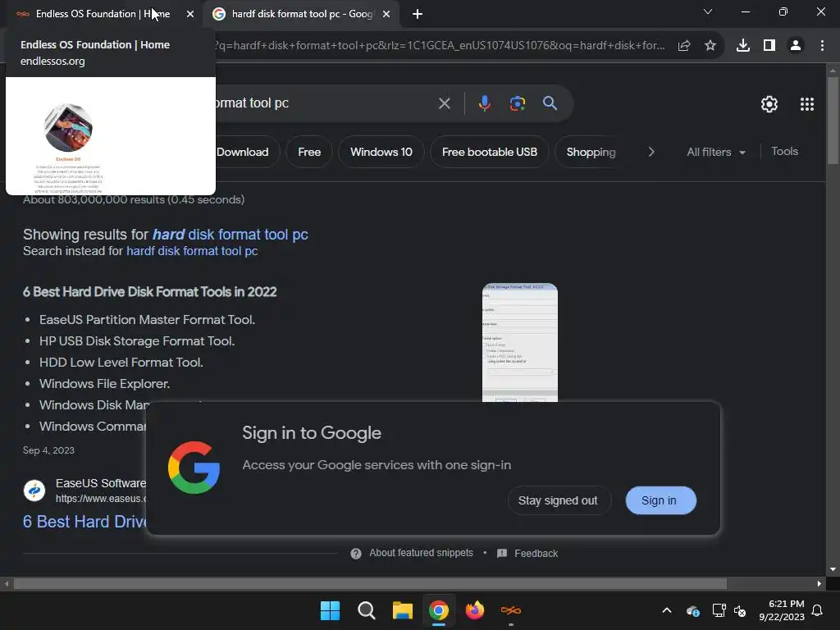This screenshot has height=630, width=840.
Task: Click the address bar URL
Action: tap(441, 46)
